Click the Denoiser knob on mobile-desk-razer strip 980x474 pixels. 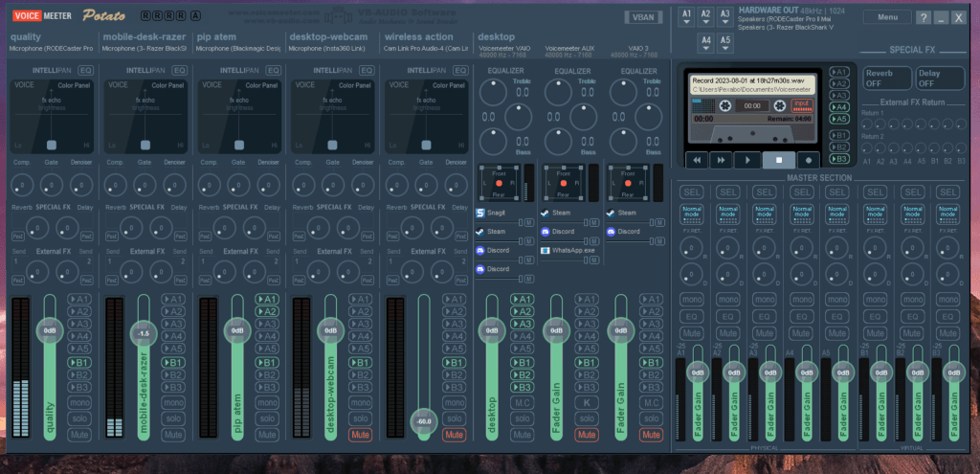tap(174, 185)
